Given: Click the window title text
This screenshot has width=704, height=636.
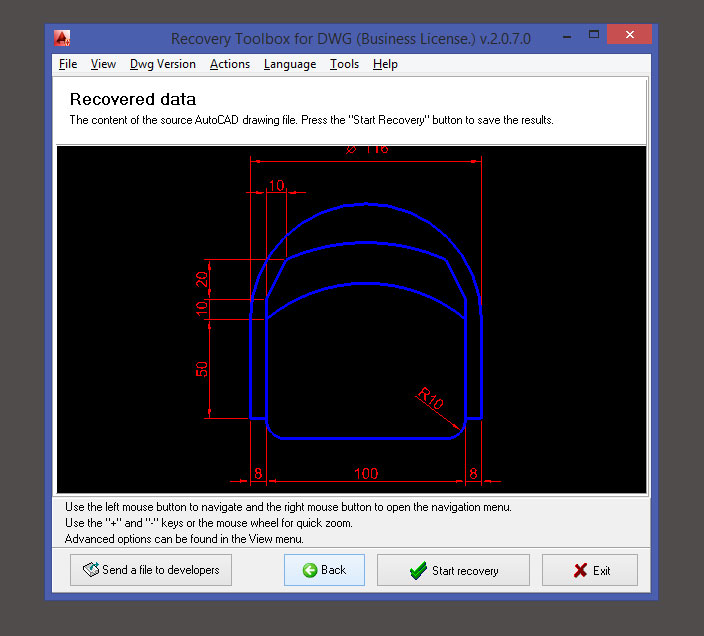Looking at the screenshot, I should point(351,39).
